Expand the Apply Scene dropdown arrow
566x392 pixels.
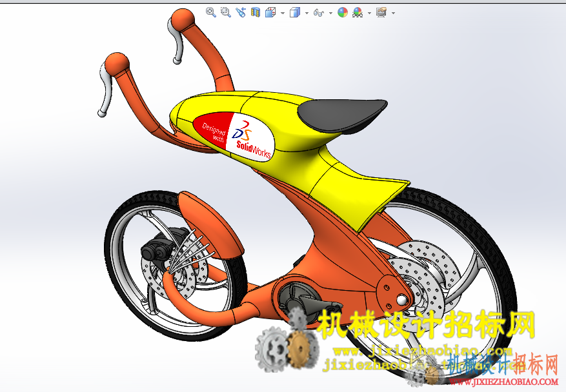click(x=370, y=13)
